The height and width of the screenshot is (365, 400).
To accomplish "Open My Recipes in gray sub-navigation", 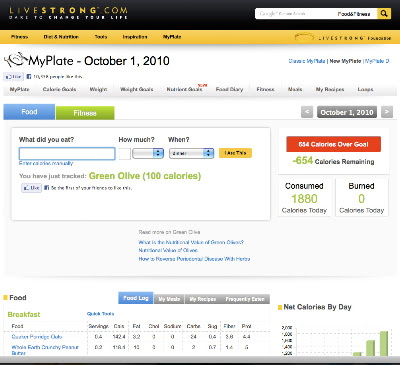I will pyautogui.click(x=330, y=89).
